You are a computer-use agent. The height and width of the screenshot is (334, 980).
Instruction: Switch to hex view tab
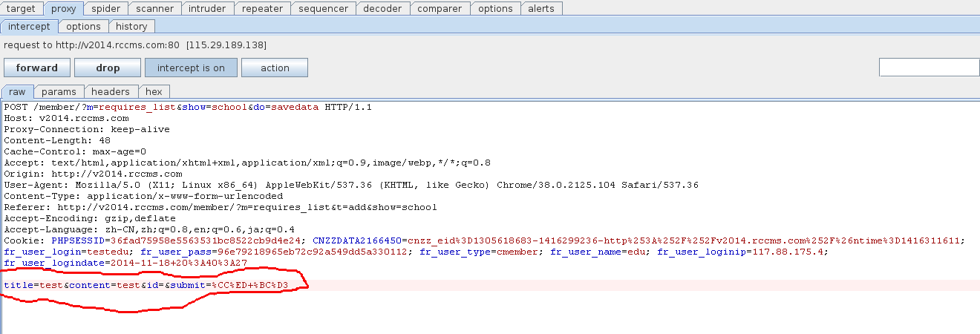(154, 91)
